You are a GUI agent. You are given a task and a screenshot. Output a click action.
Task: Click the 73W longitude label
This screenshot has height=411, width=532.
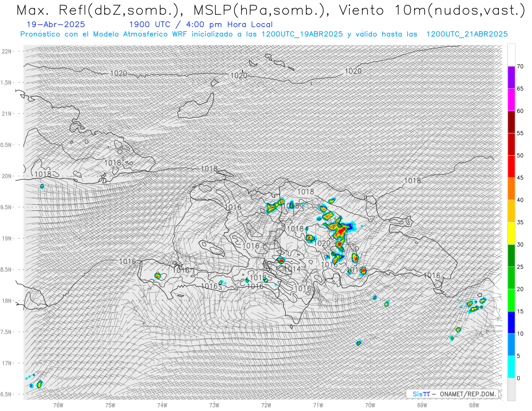click(x=214, y=405)
